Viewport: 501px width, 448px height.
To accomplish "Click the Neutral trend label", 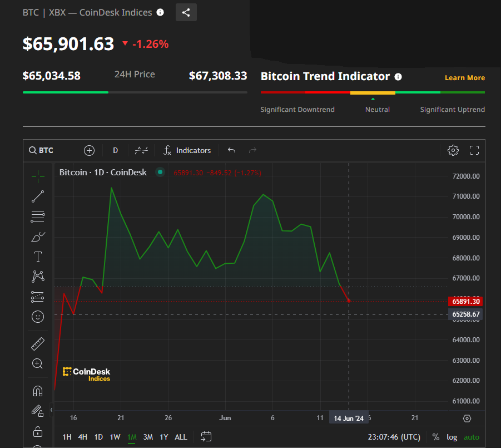I will coord(378,110).
